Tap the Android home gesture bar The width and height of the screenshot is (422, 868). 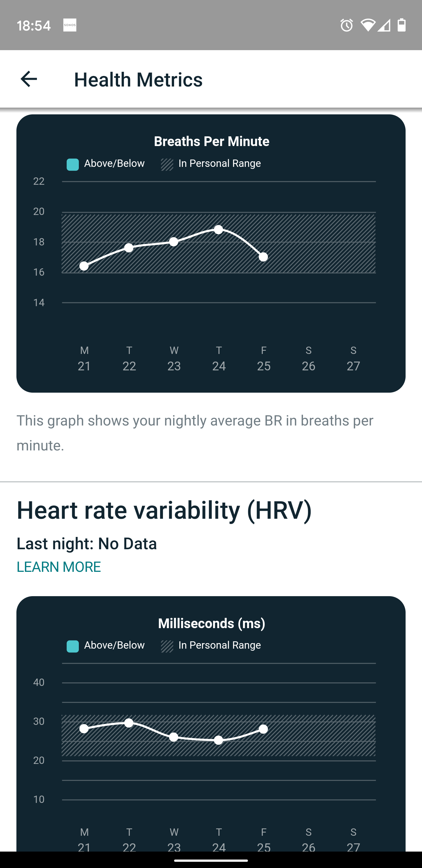(211, 860)
